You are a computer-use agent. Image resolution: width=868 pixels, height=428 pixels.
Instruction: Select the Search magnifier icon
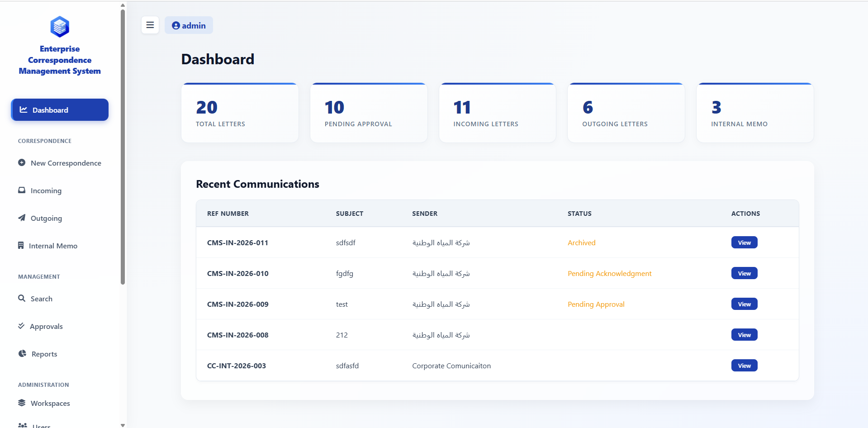pos(22,298)
